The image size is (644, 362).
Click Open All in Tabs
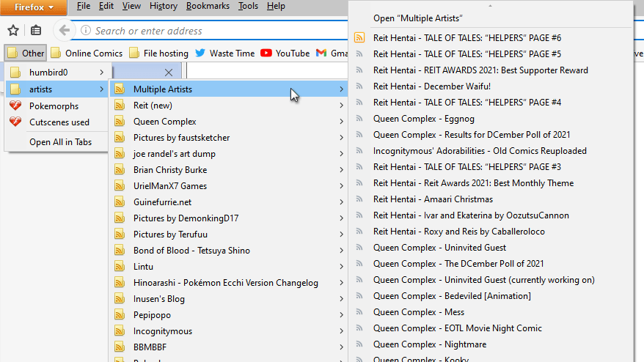(60, 141)
